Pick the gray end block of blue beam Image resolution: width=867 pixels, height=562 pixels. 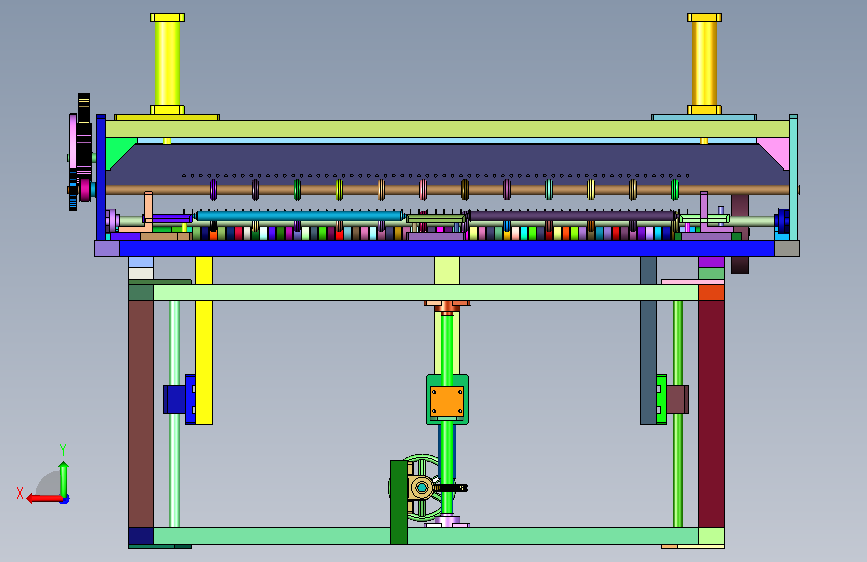coord(786,248)
